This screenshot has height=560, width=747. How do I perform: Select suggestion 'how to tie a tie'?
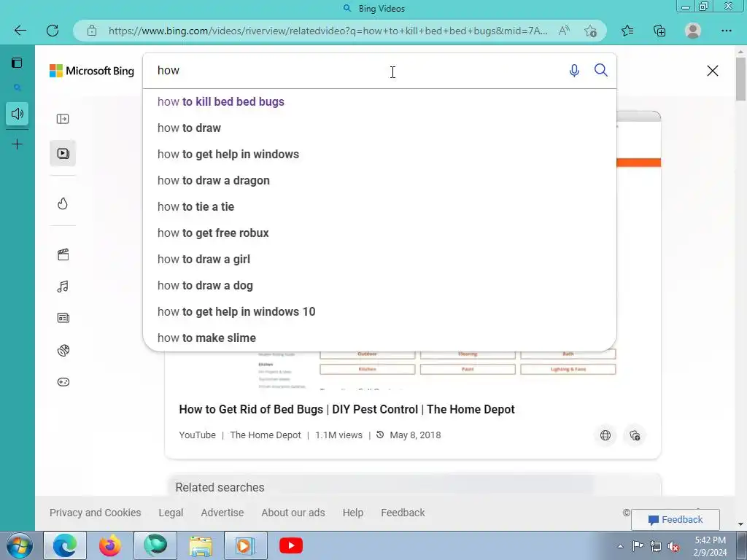(379, 206)
